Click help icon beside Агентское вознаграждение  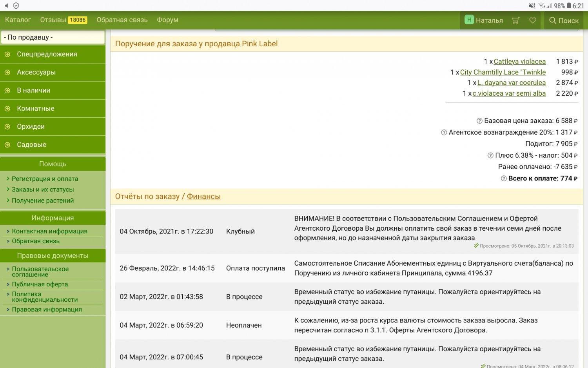(x=444, y=133)
